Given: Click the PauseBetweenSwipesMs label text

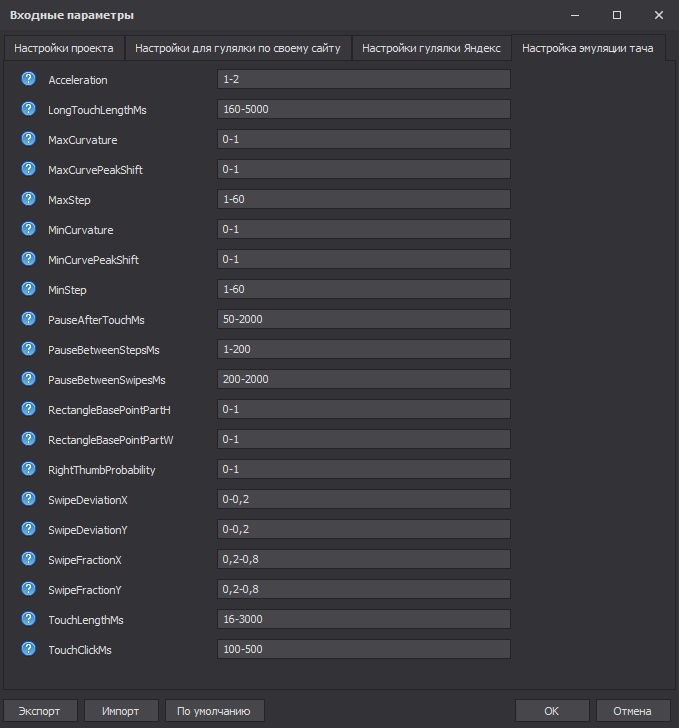Looking at the screenshot, I should coord(107,380).
